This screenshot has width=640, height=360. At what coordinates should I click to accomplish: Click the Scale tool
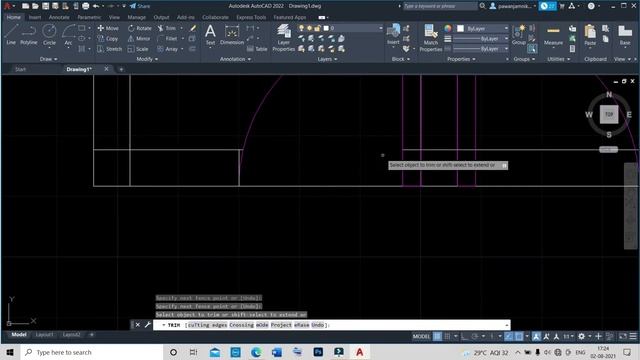[138, 49]
